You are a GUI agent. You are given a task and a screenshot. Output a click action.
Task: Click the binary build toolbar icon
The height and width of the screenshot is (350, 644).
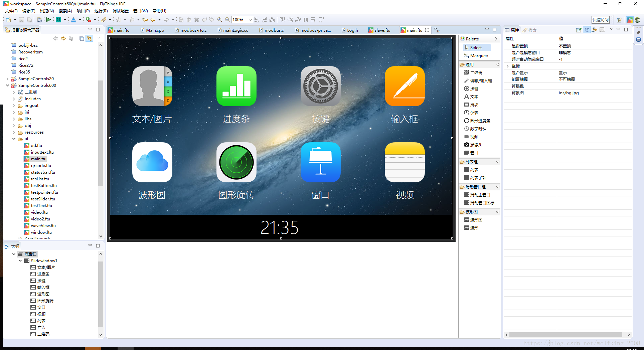(x=39, y=20)
